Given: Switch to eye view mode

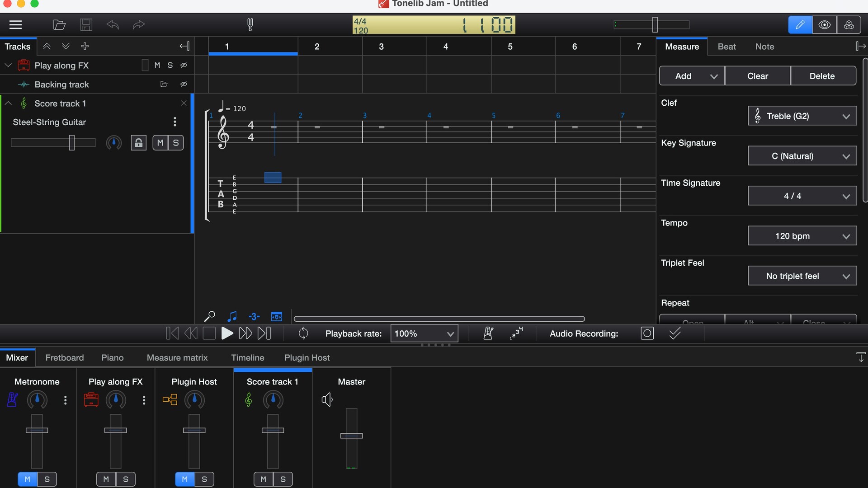Looking at the screenshot, I should pos(824,25).
